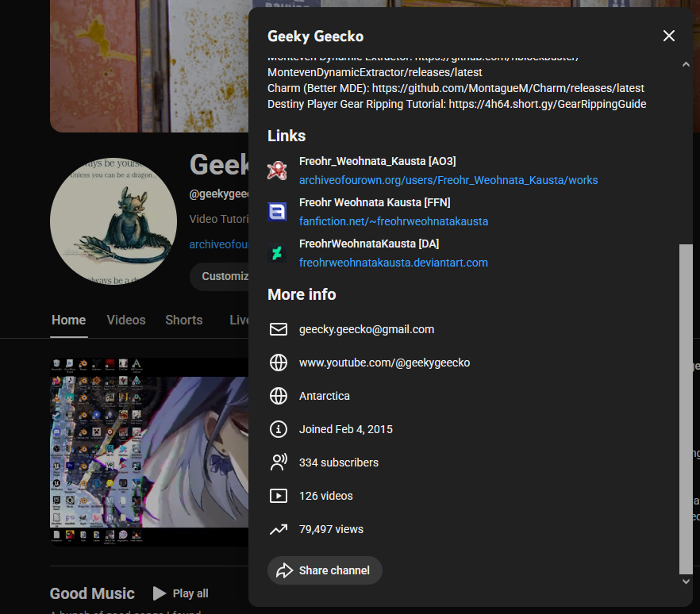Screen dimensions: 700x614
Task: Click the trending views icon
Action: coord(279,529)
